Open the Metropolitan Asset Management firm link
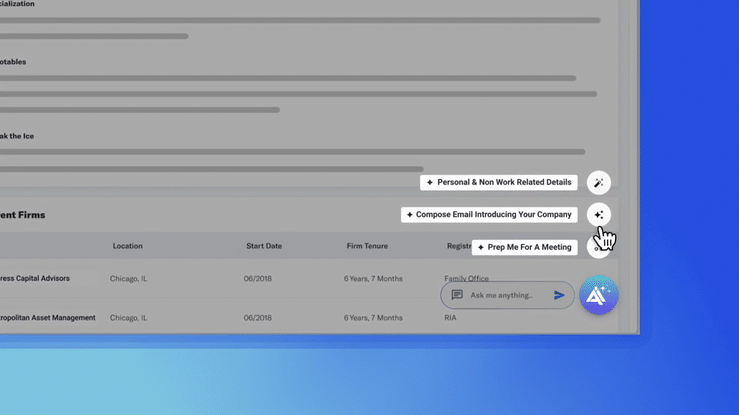Image resolution: width=739 pixels, height=415 pixels. click(x=48, y=318)
